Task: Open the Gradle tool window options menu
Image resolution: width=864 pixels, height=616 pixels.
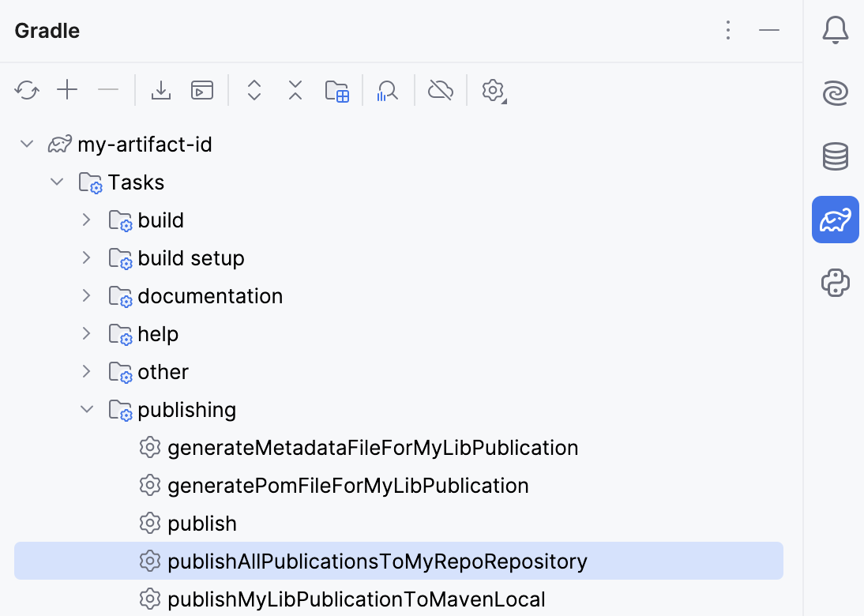Action: click(x=727, y=29)
